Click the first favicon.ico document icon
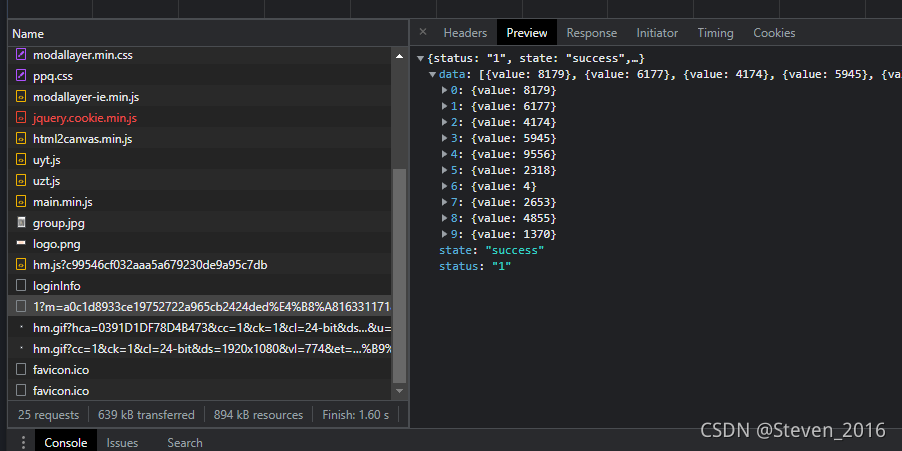902x451 pixels. tap(21, 370)
